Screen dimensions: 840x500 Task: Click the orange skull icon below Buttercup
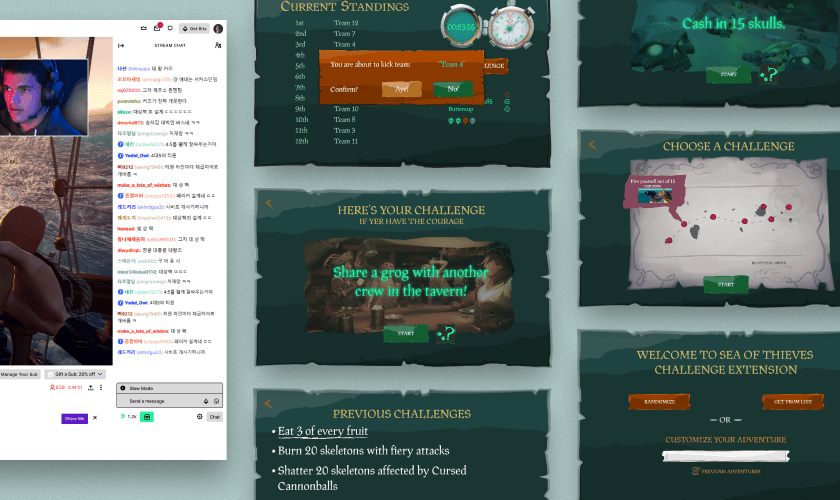point(466,121)
